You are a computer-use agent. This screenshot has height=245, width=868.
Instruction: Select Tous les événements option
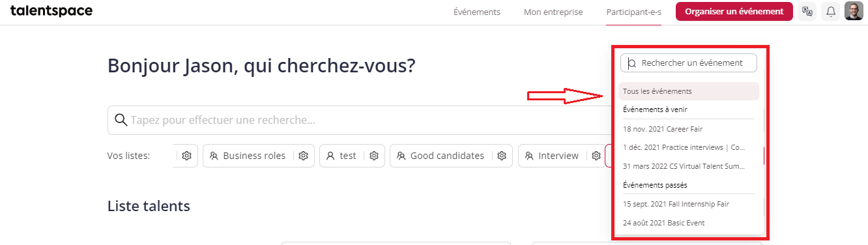689,91
